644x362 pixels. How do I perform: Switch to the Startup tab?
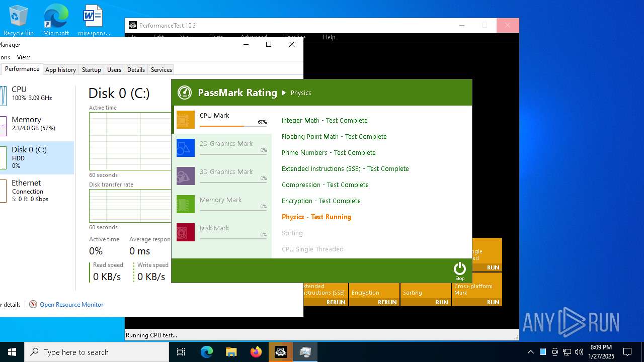tap(92, 70)
